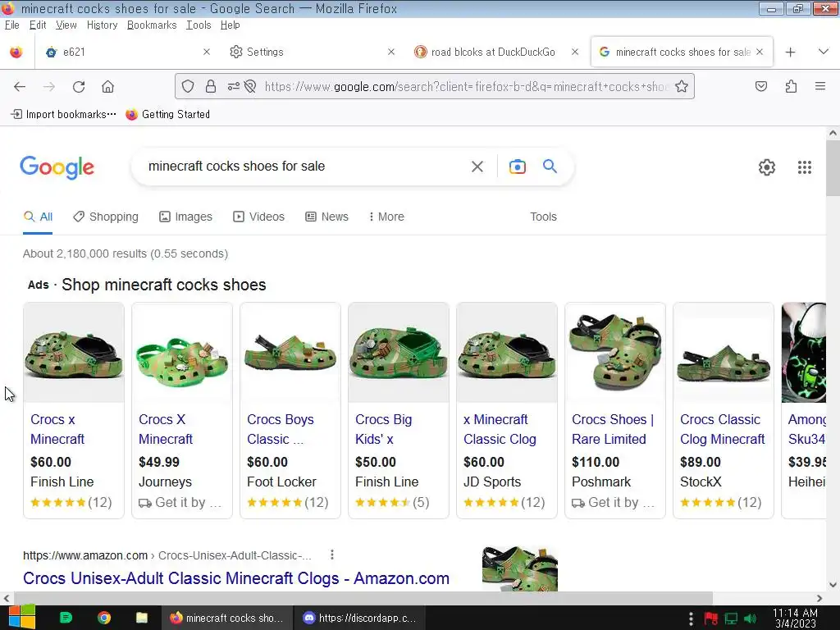Open the Bookmarks menu

pyautogui.click(x=152, y=25)
